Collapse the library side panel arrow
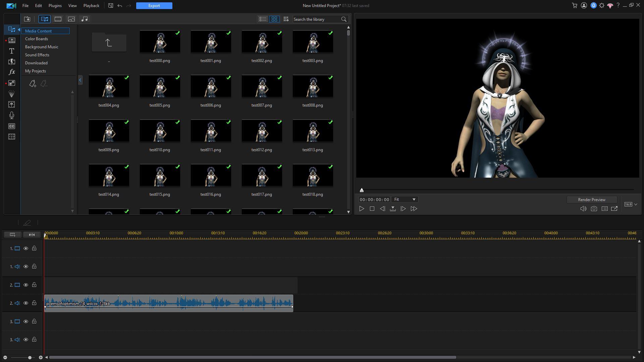Image resolution: width=644 pixels, height=362 pixels. click(80, 80)
